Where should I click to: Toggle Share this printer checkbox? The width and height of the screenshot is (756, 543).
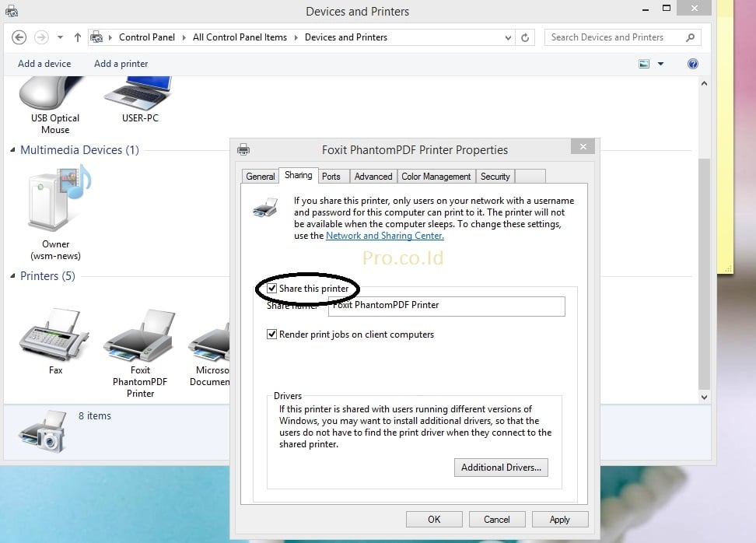[272, 289]
